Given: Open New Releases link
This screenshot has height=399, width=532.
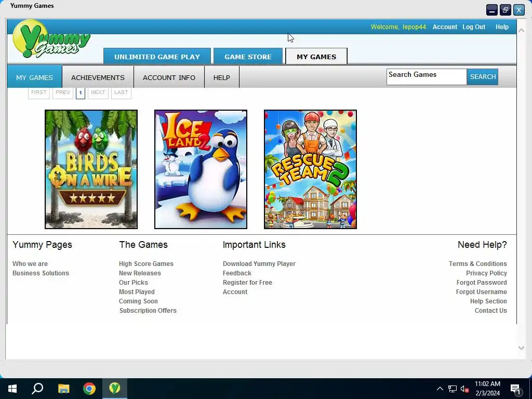Looking at the screenshot, I should pyautogui.click(x=140, y=273).
